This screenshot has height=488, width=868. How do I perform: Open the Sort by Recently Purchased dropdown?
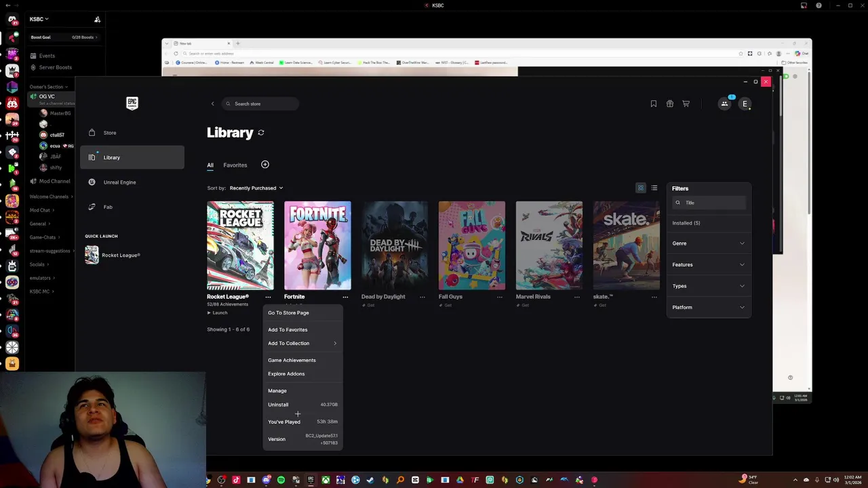tap(256, 188)
